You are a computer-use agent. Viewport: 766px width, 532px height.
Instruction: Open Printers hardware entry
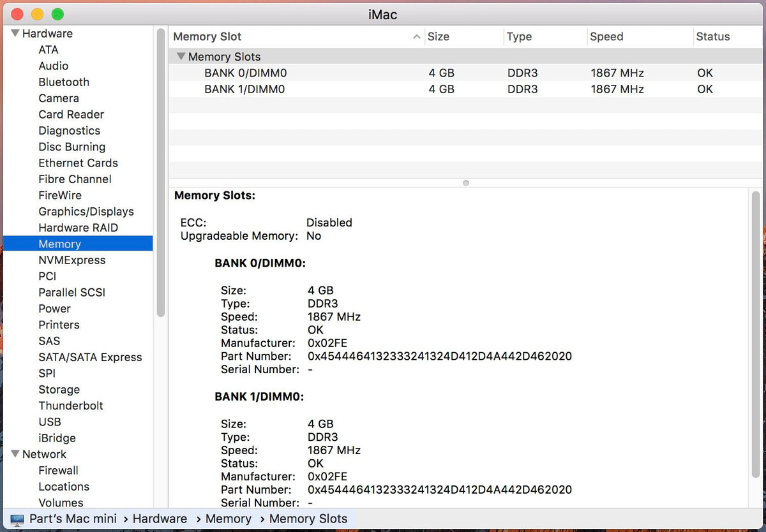[59, 325]
